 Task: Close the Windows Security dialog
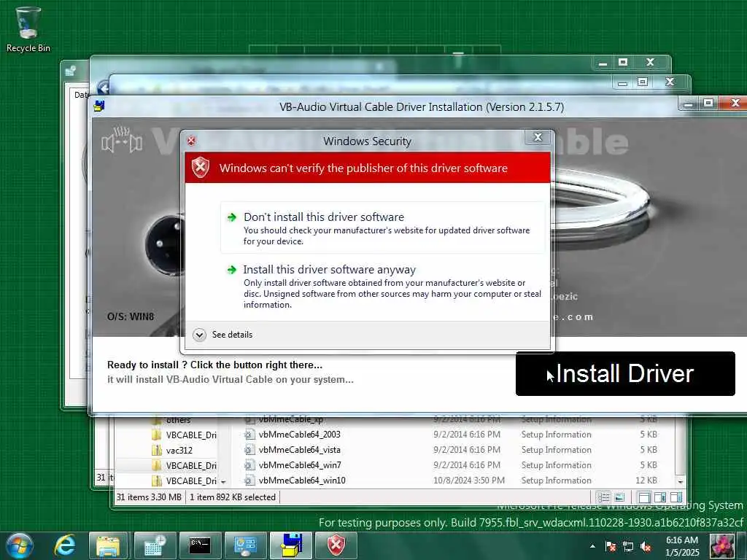538,137
